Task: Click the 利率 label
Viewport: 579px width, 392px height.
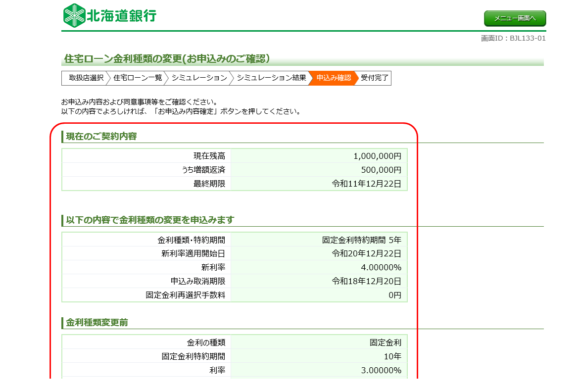Action: tap(217, 370)
